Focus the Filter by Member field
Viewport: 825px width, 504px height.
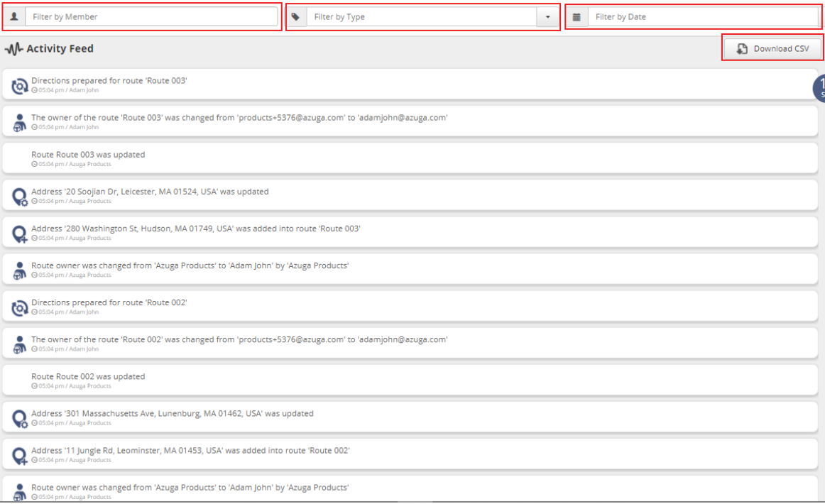151,17
